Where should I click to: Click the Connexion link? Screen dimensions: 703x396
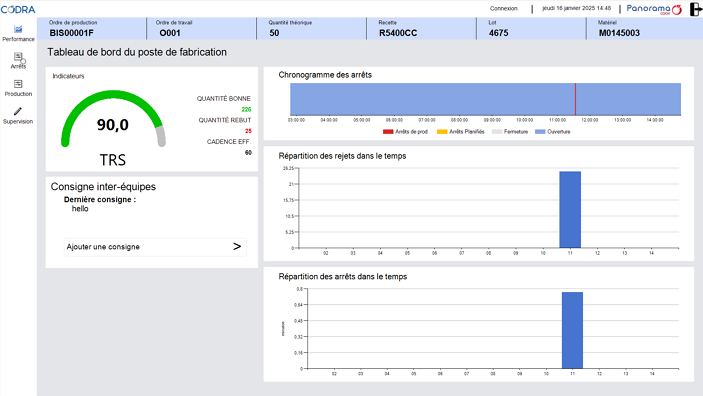click(503, 9)
